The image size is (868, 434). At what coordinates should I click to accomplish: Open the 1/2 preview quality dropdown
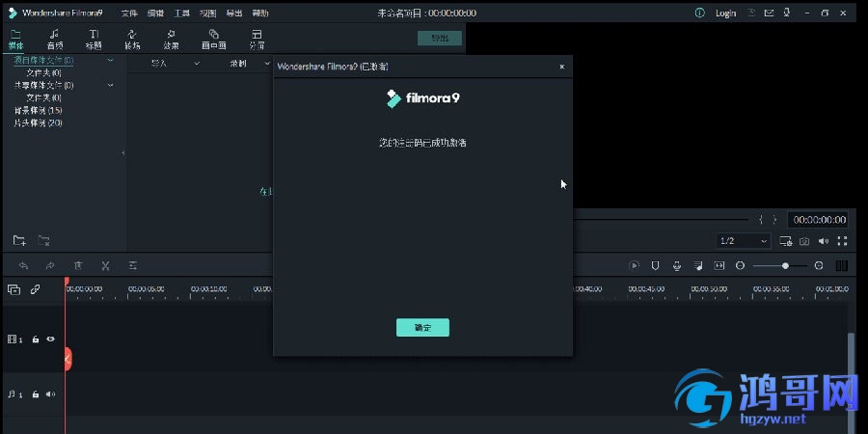point(743,241)
